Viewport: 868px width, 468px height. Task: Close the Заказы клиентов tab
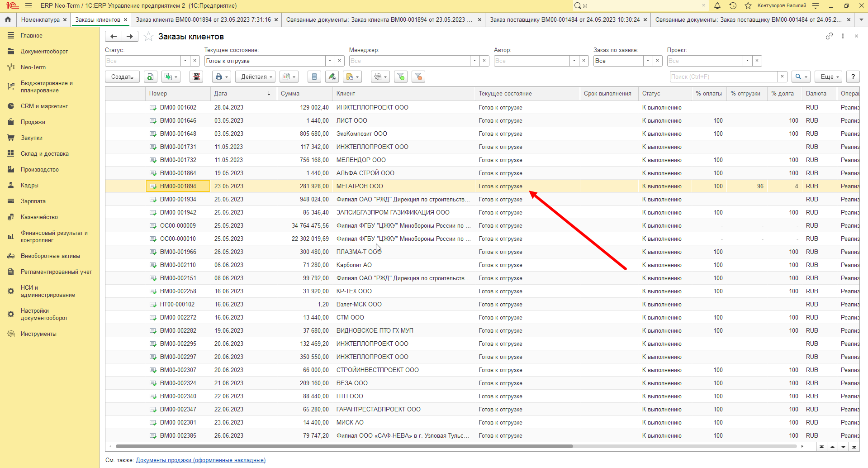pyautogui.click(x=126, y=20)
